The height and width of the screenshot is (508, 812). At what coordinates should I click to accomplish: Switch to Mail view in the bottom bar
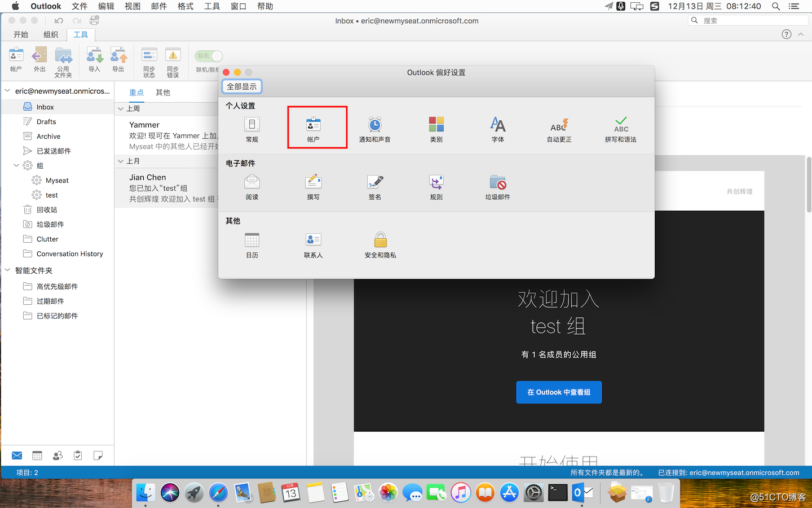tap(17, 456)
